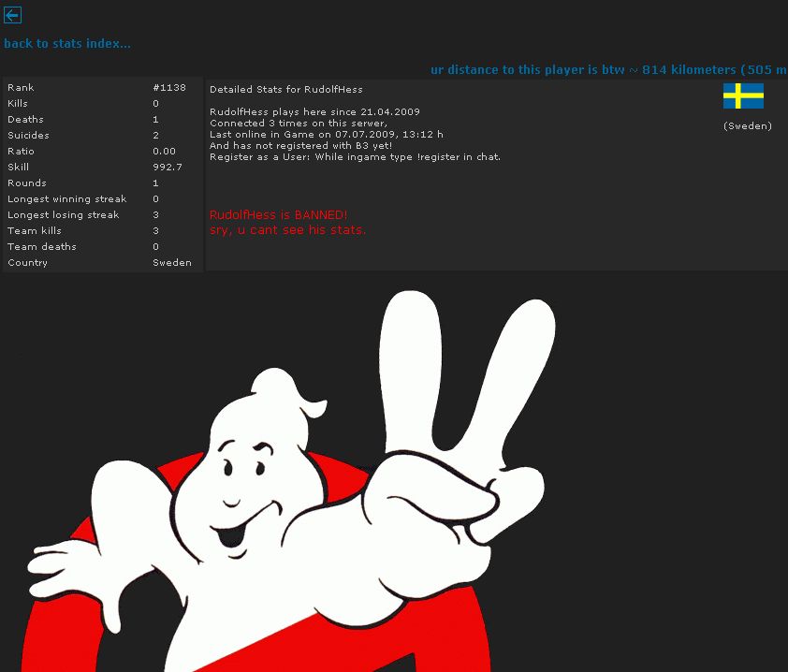Select the Country Sweden row
788x672 pixels.
[x=101, y=262]
